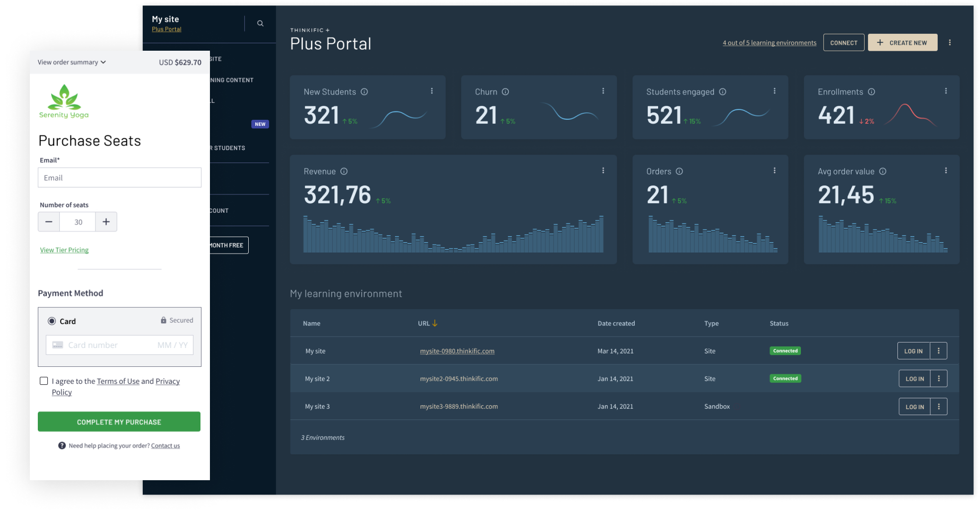This screenshot has height=514, width=980.
Task: Click the CONNECT button
Action: tap(844, 43)
